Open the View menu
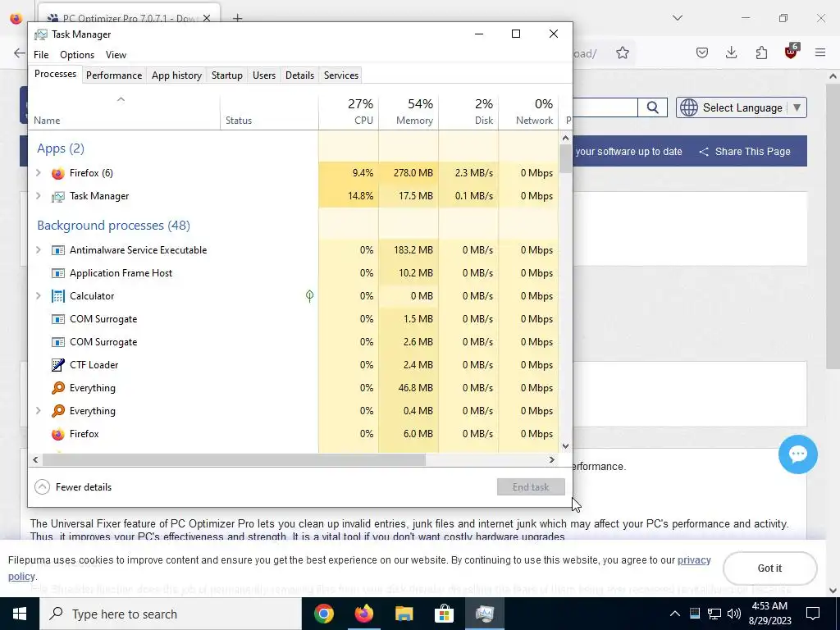 coord(116,55)
